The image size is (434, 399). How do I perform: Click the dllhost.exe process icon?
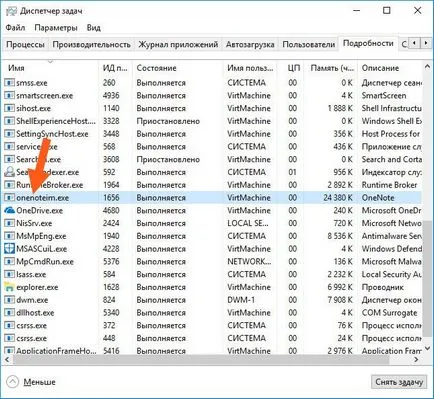(x=9, y=312)
